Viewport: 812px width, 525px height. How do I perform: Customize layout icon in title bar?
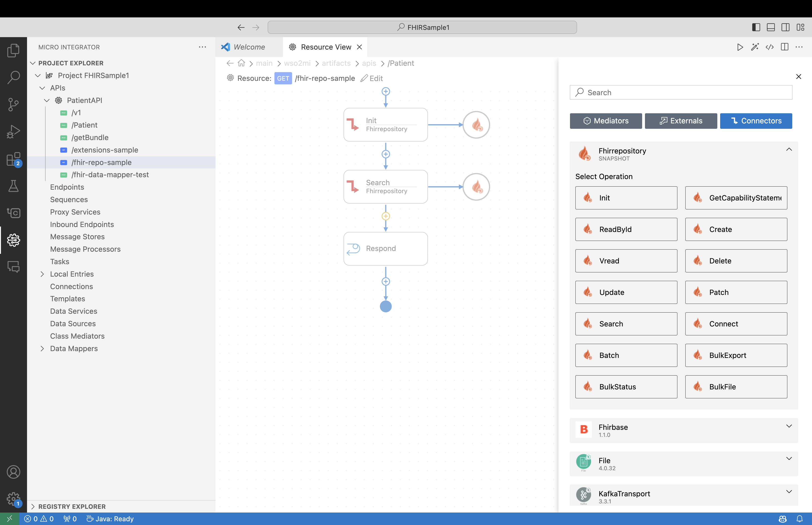click(x=800, y=27)
